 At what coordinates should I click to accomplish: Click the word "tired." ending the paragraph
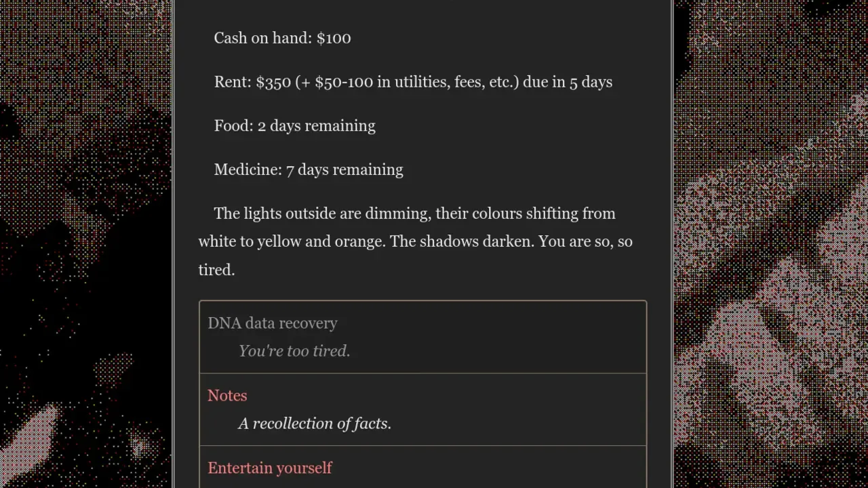click(216, 270)
